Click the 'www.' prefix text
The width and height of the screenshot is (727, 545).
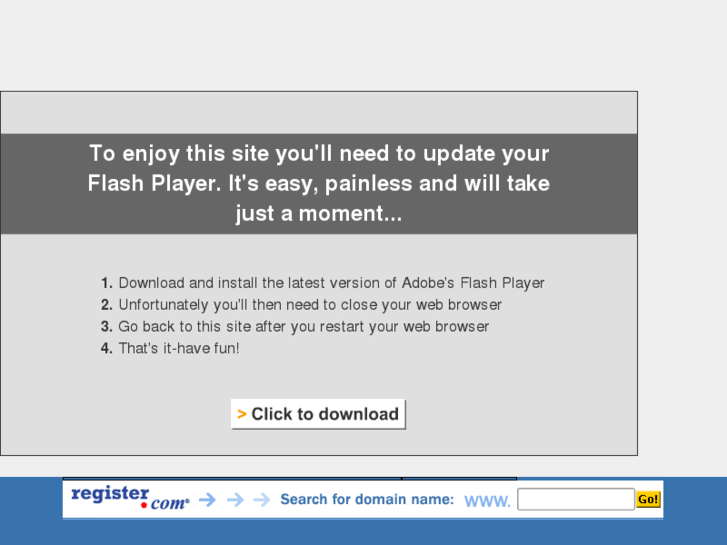[x=487, y=501]
